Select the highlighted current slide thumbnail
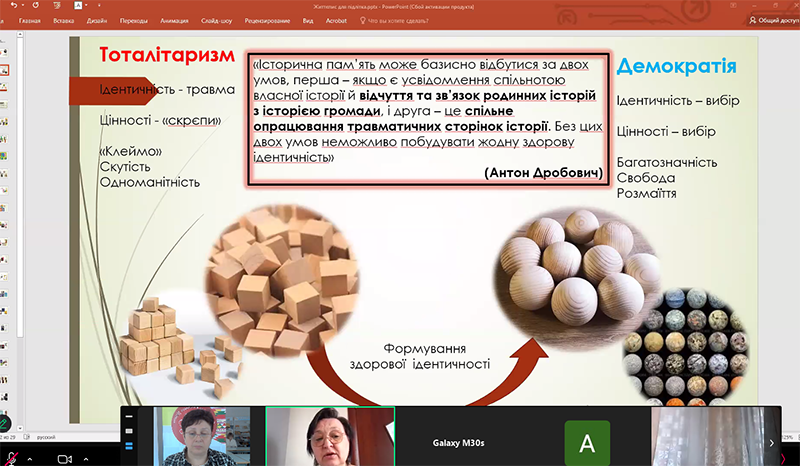This screenshot has width=800, height=466. coord(4,70)
